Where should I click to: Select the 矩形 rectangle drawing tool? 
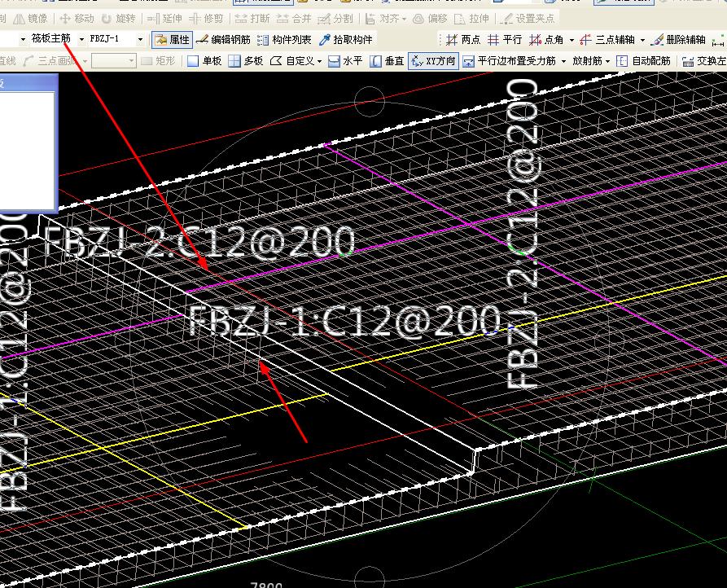[x=158, y=61]
